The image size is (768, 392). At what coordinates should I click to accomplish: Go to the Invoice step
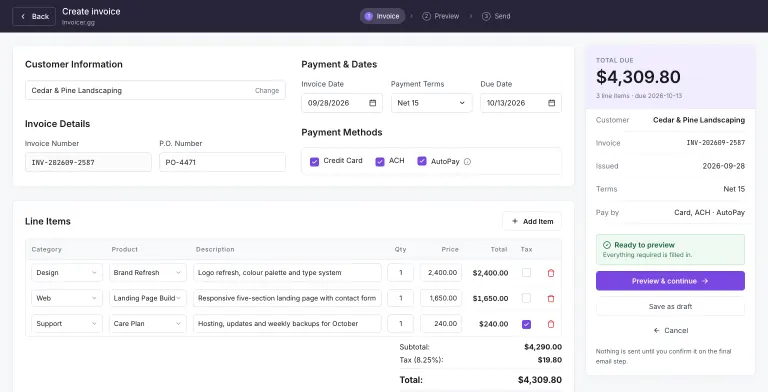(383, 16)
